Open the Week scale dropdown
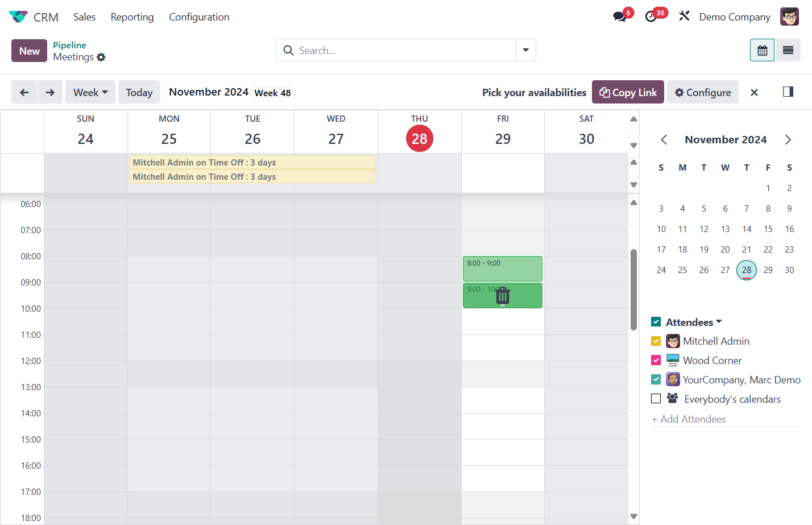Viewport: 812px width, 525px height. pyautogui.click(x=90, y=92)
